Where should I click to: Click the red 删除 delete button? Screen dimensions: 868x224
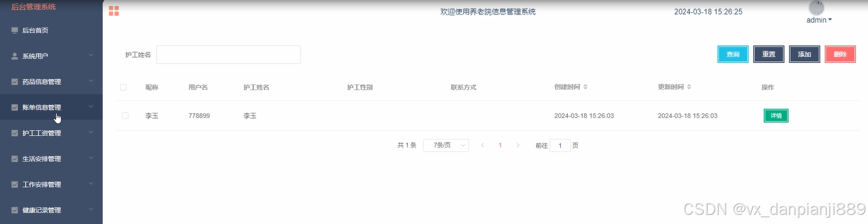(x=840, y=54)
